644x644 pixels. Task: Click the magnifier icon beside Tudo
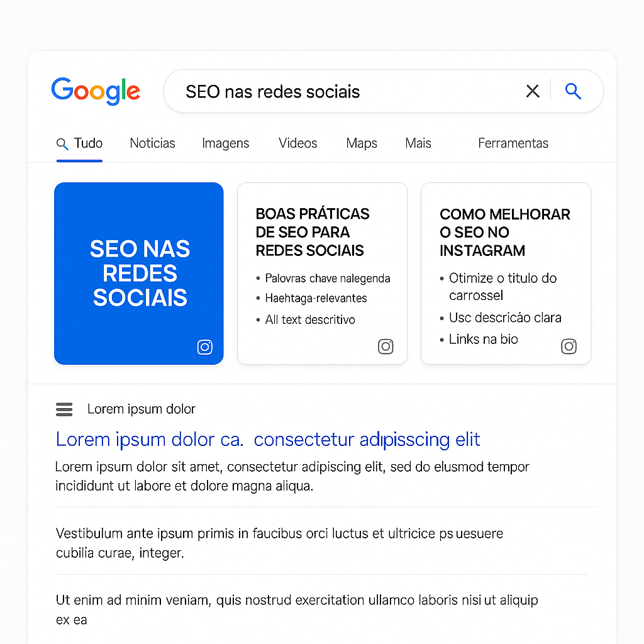pyautogui.click(x=62, y=144)
